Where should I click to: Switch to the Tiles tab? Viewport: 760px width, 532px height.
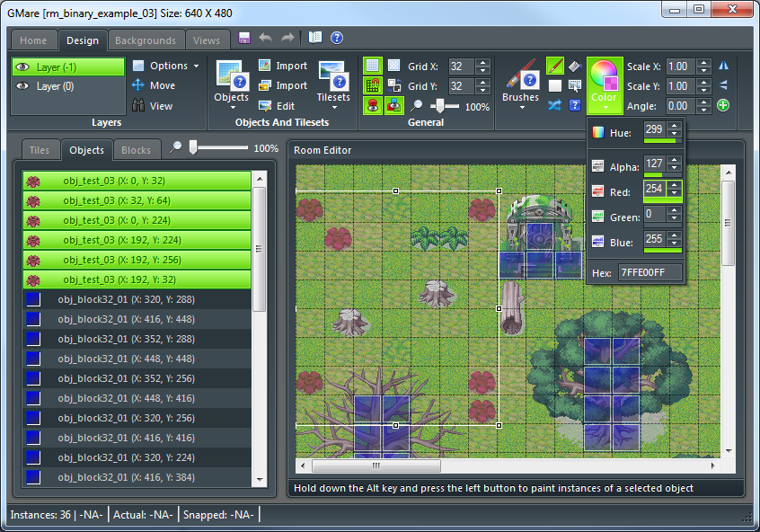pyautogui.click(x=40, y=150)
